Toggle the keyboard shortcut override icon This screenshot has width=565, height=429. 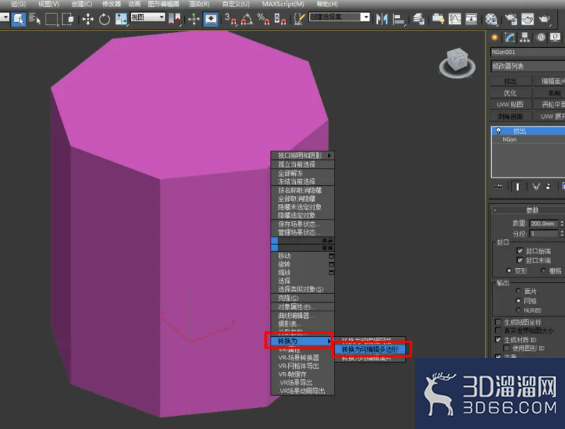pyautogui.click(x=211, y=19)
